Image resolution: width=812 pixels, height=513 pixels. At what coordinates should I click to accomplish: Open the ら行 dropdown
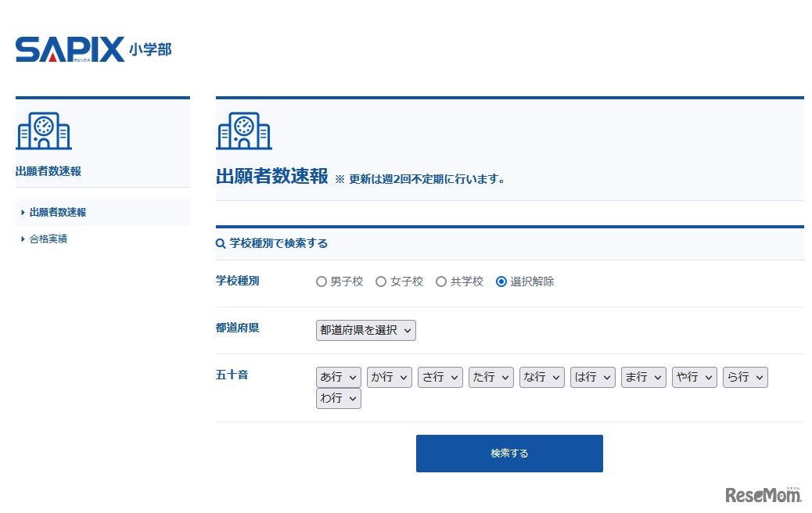pos(745,377)
